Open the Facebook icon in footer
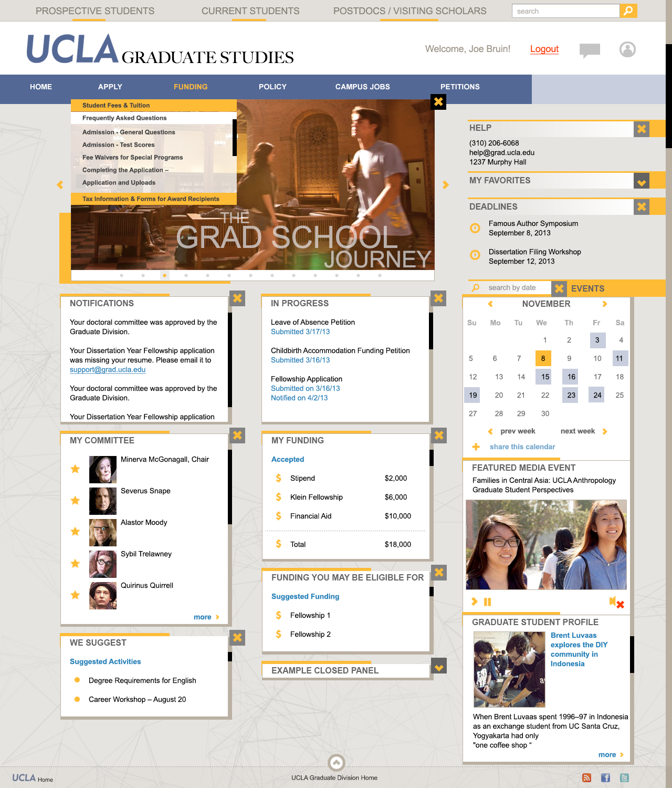672x788 pixels. click(x=605, y=778)
